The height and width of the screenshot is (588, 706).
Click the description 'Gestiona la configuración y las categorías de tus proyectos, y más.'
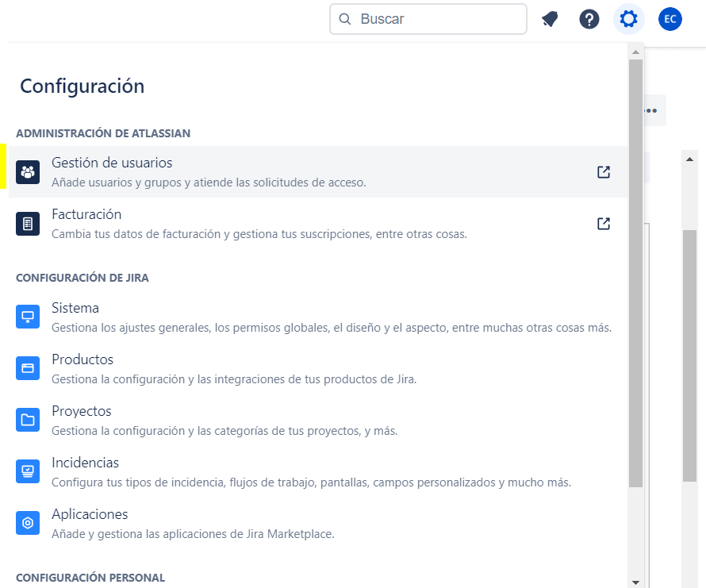coord(224,431)
